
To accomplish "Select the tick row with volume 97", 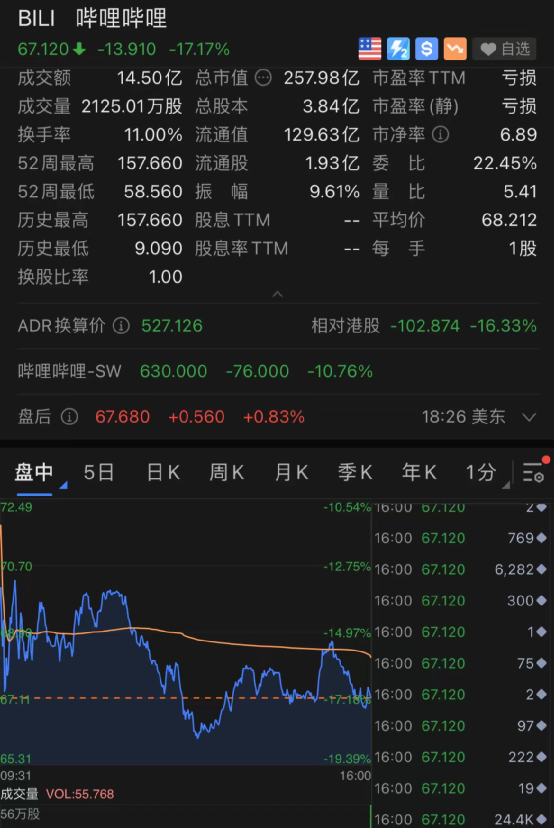I will (x=459, y=726).
